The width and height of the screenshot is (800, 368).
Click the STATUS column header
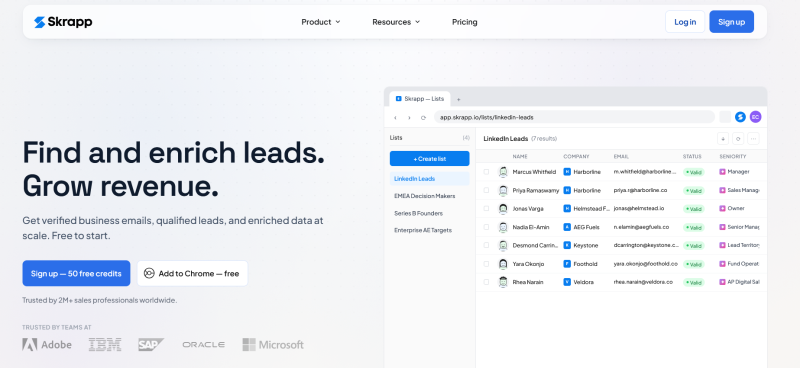692,157
